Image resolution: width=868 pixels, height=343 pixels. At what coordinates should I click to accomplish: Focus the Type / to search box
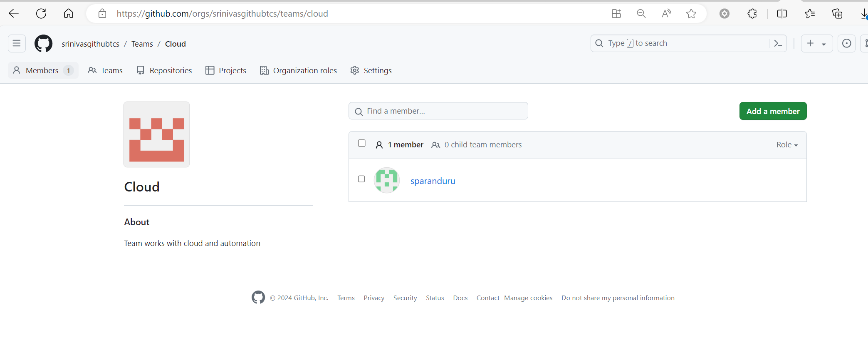pyautogui.click(x=680, y=43)
